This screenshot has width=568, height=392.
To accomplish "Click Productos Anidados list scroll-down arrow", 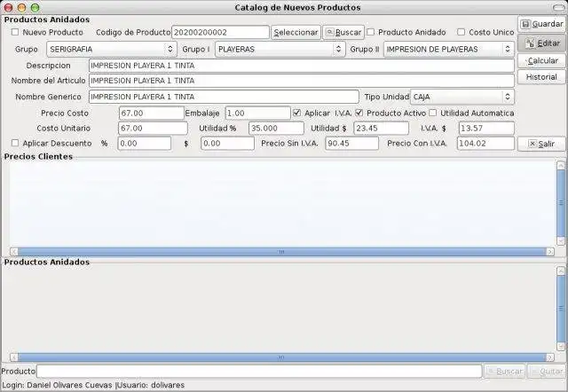I will 561,347.
